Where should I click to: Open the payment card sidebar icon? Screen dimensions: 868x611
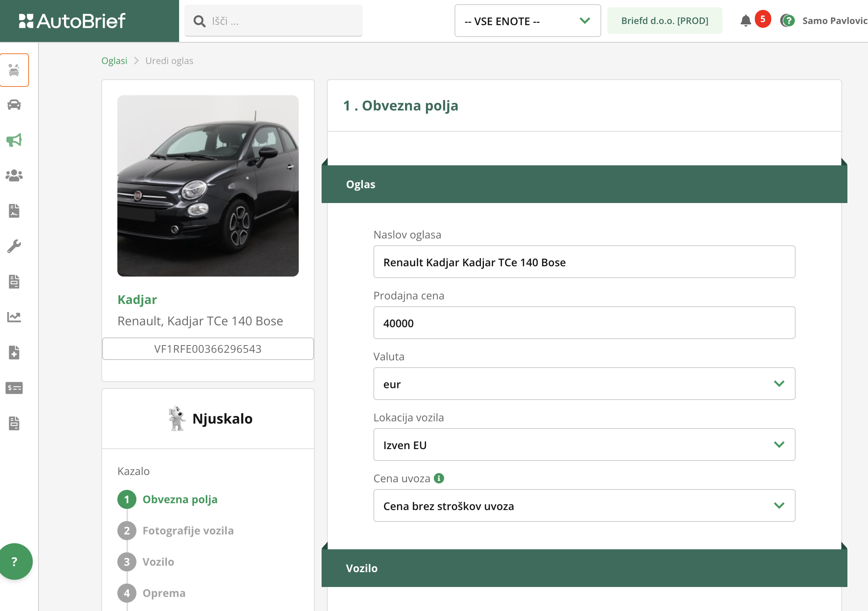click(x=14, y=388)
